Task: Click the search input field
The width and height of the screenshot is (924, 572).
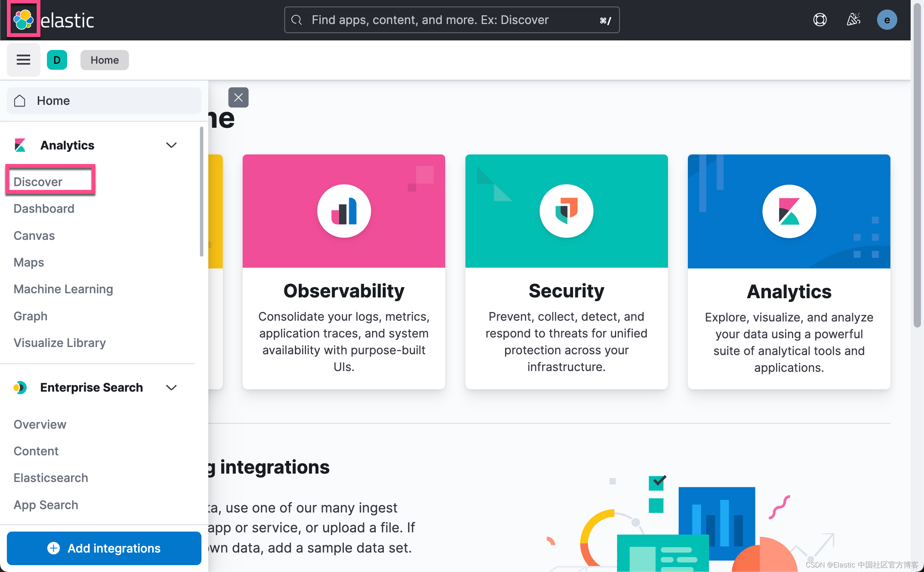Action: pos(450,19)
